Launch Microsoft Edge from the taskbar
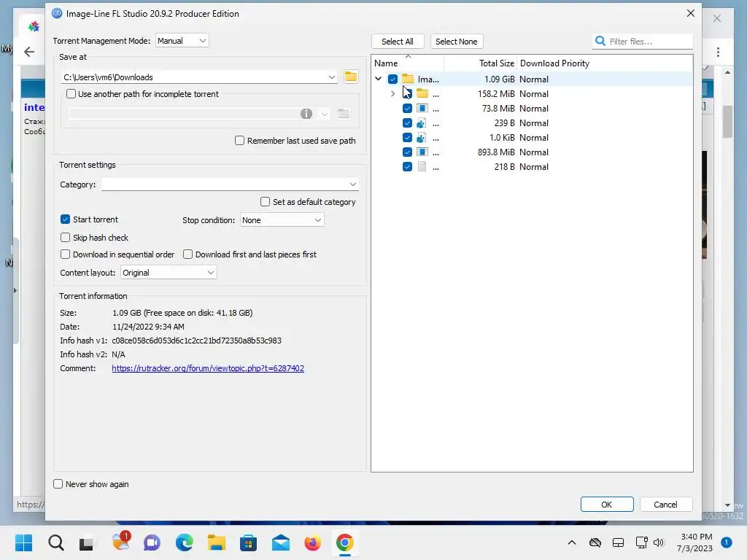 (x=185, y=542)
